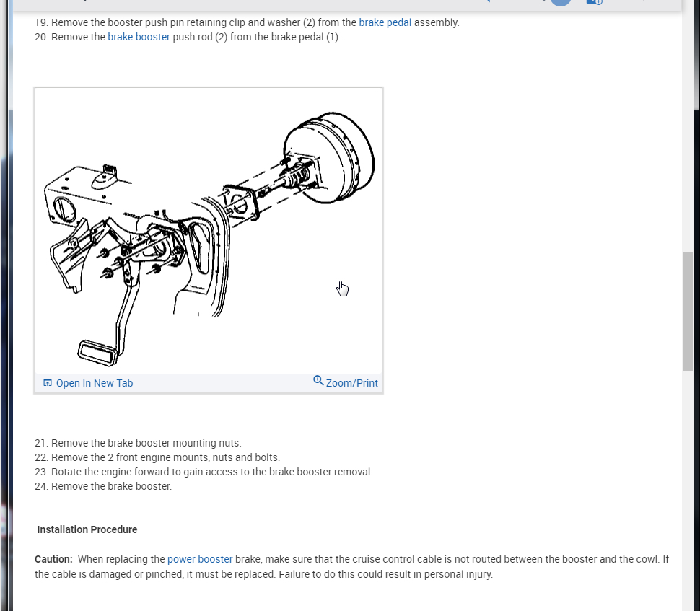Click the Open In New Tab icon

[x=48, y=382]
